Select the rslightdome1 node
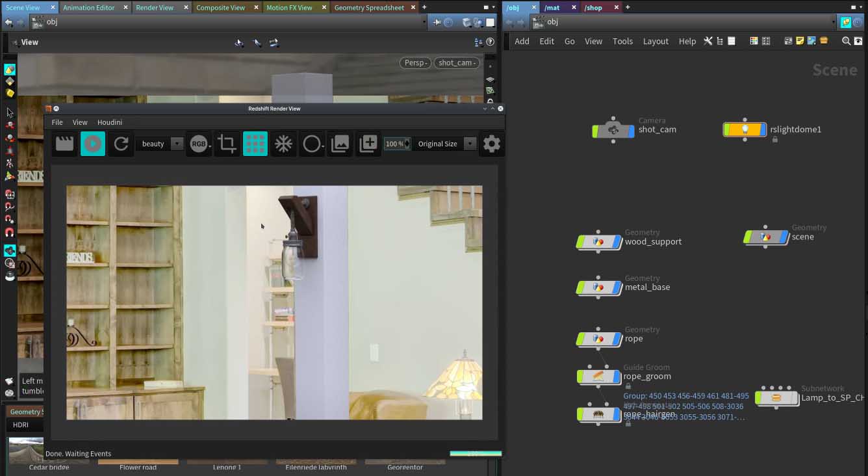Image resolution: width=868 pixels, height=476 pixels. coord(745,129)
